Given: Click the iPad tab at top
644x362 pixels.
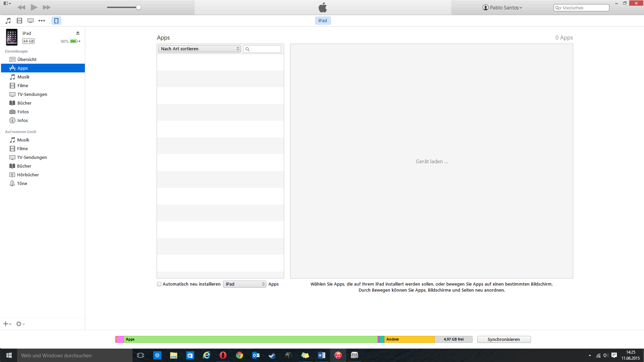Looking at the screenshot, I should pos(322,21).
